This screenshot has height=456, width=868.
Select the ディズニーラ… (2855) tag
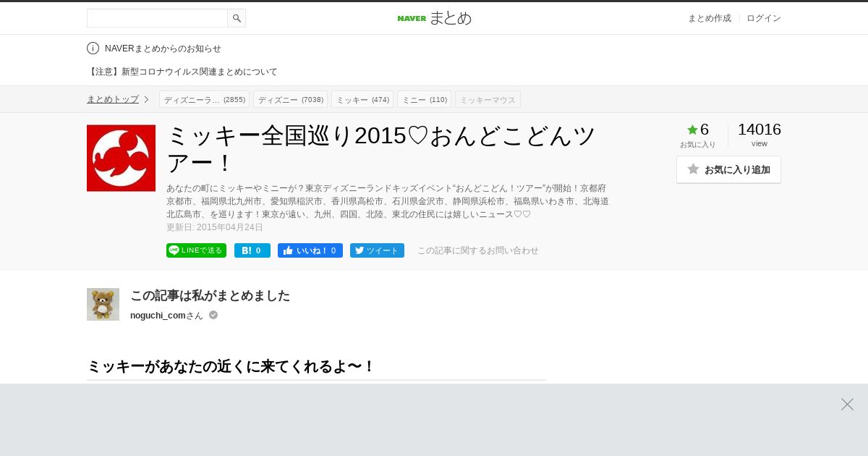[204, 99]
